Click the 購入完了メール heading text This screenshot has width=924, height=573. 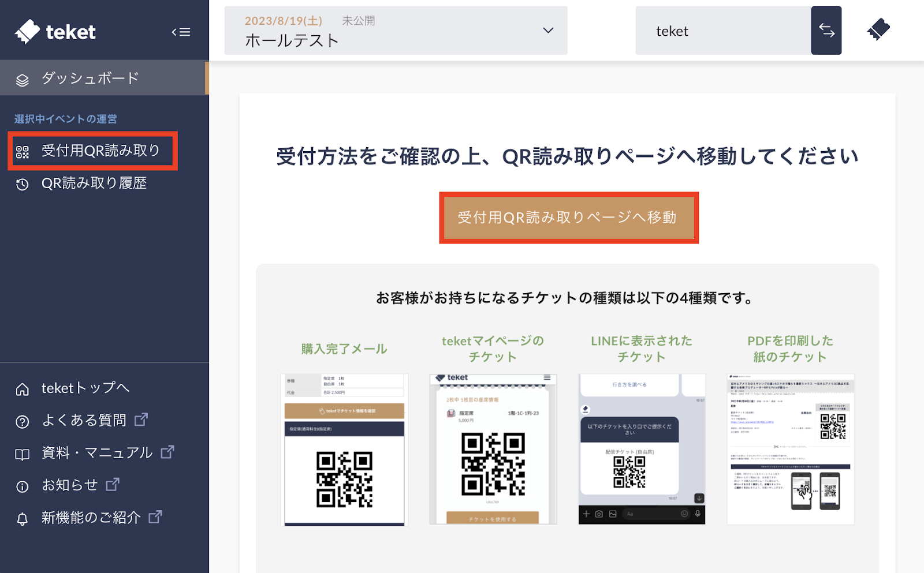click(344, 349)
